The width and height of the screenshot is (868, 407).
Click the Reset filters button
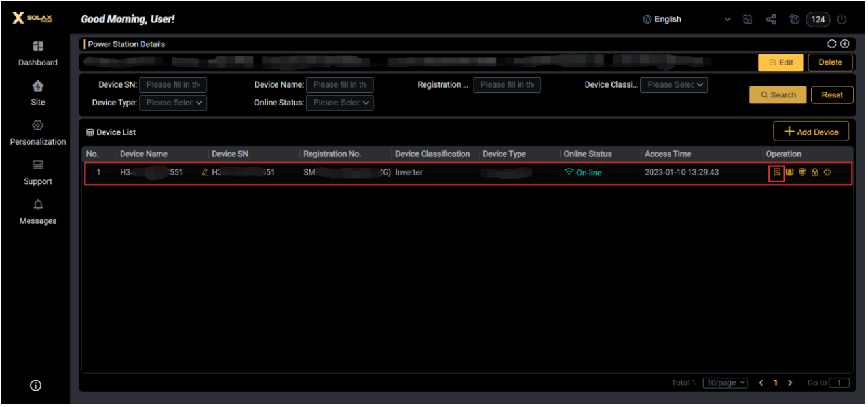coord(832,95)
